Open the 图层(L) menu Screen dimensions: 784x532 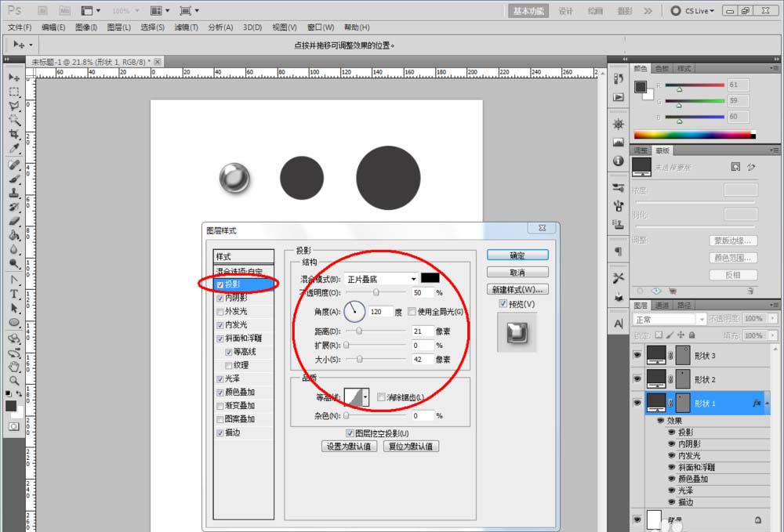tap(119, 27)
